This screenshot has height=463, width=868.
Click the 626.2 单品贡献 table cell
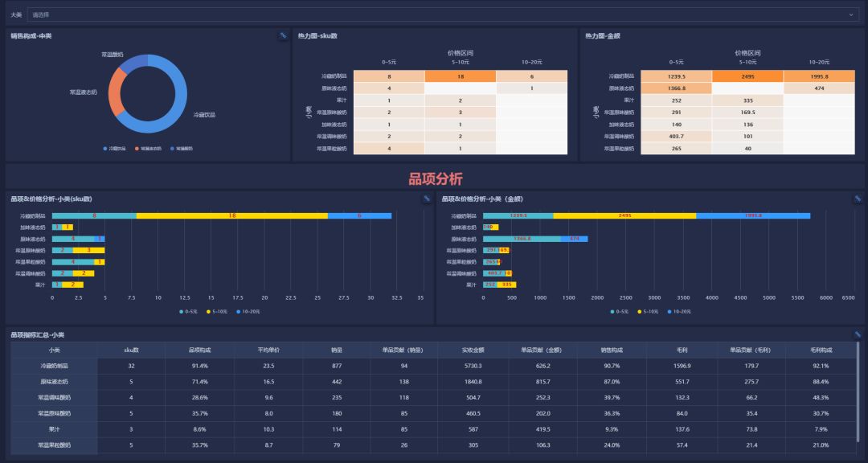coord(542,366)
